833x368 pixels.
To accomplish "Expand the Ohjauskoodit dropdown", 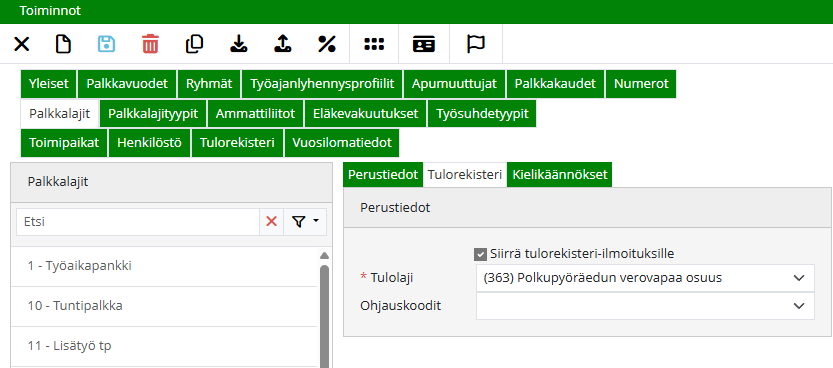I will tap(799, 306).
